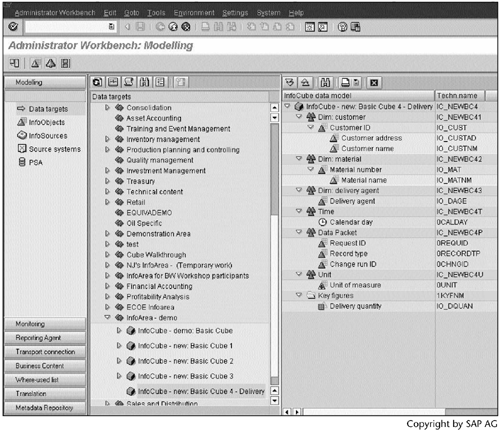Open the Edit menu
Image resolution: width=500 pixels, height=435 pixels.
(110, 13)
